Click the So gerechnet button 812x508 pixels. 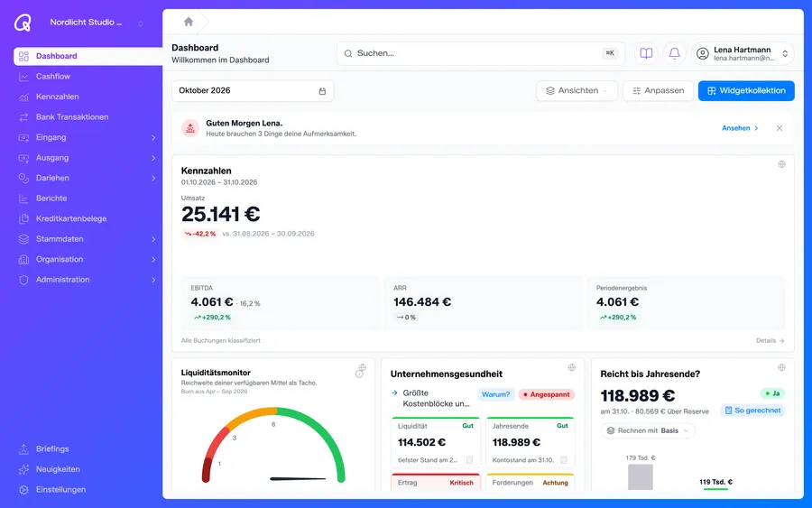pos(752,411)
